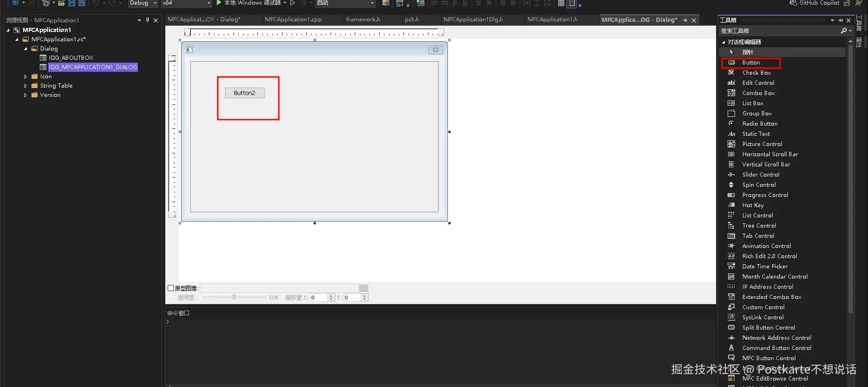Viewport: 868px width, 387px height.
Task: Enable the 原型图像 checkbox
Action: (170, 288)
